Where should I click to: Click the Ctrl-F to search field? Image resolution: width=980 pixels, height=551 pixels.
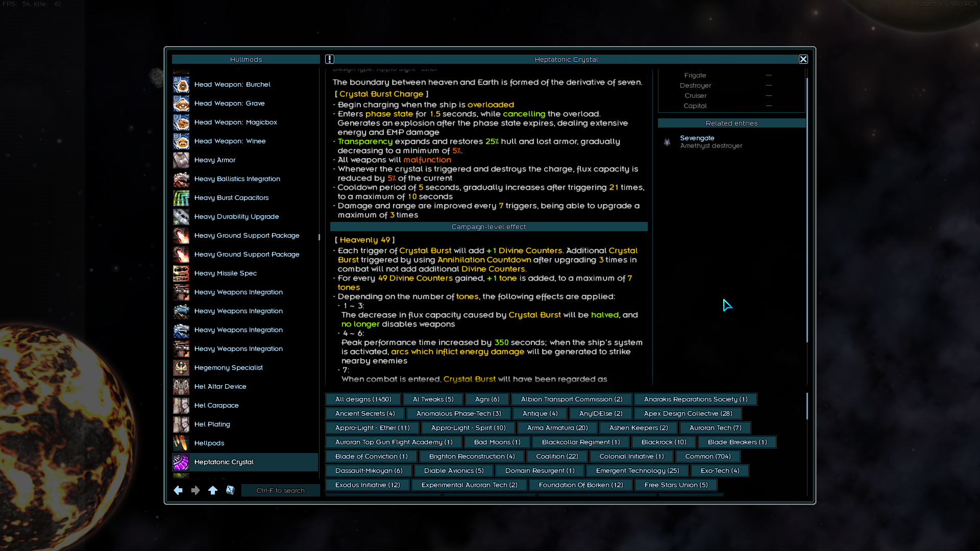pos(280,490)
